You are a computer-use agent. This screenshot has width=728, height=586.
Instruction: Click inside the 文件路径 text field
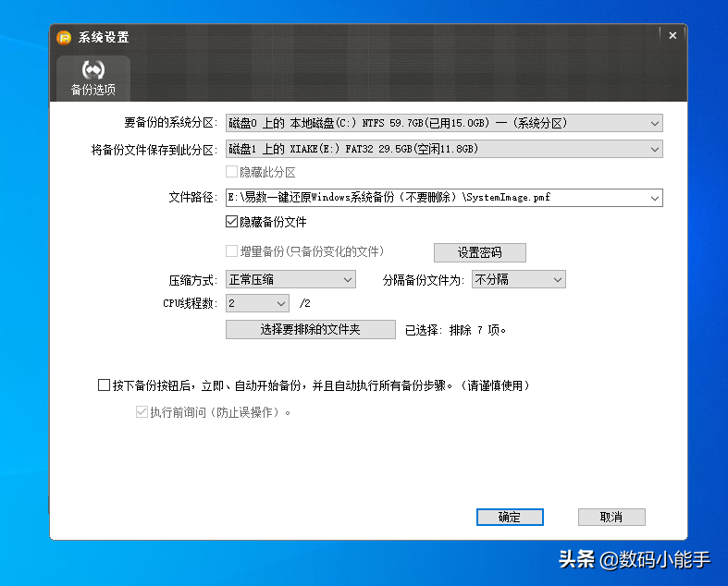tap(435, 197)
